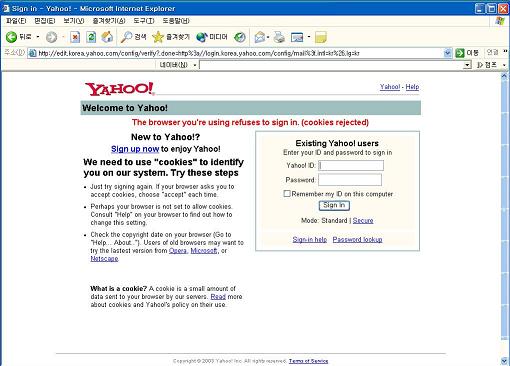This screenshot has height=366, width=510.
Task: Click the top-right Help link
Action: 412,87
